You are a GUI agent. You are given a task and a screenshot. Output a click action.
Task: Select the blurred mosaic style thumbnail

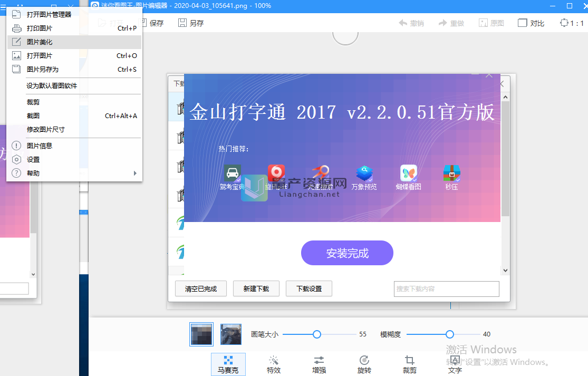230,334
